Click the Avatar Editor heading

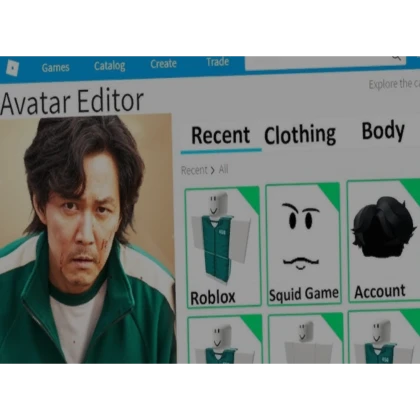pyautogui.click(x=72, y=101)
